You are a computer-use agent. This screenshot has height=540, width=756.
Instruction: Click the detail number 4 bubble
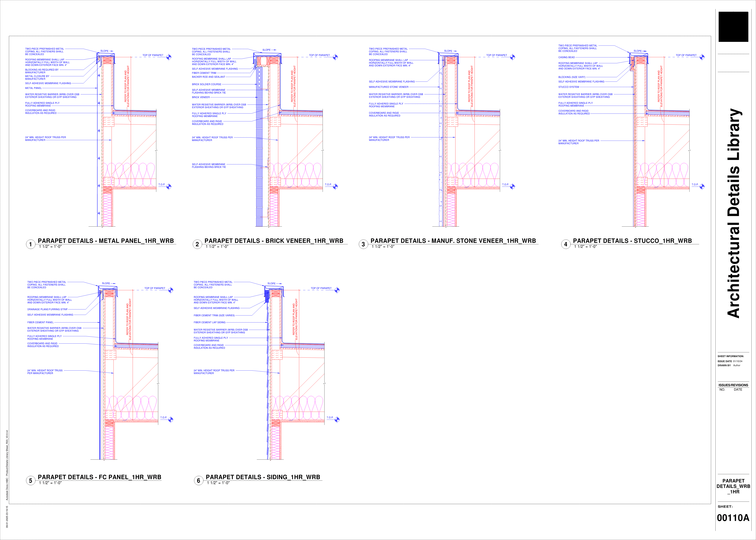pyautogui.click(x=565, y=244)
